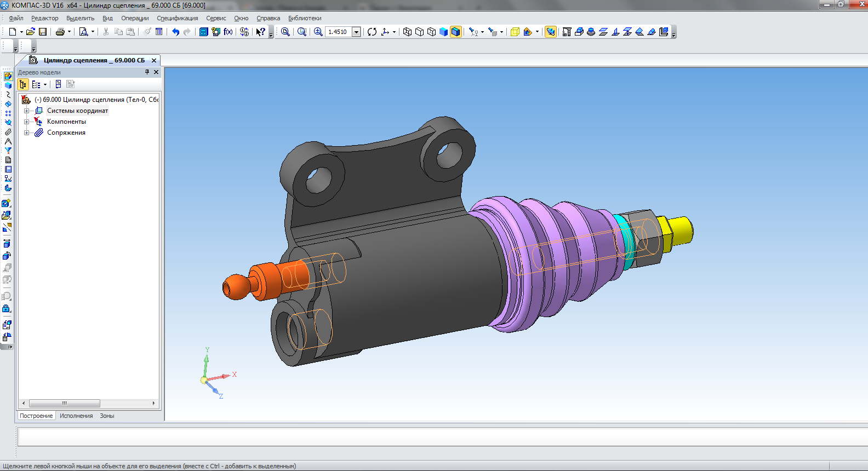Pin the Дерево модели panel
868x471 pixels.
coord(147,72)
